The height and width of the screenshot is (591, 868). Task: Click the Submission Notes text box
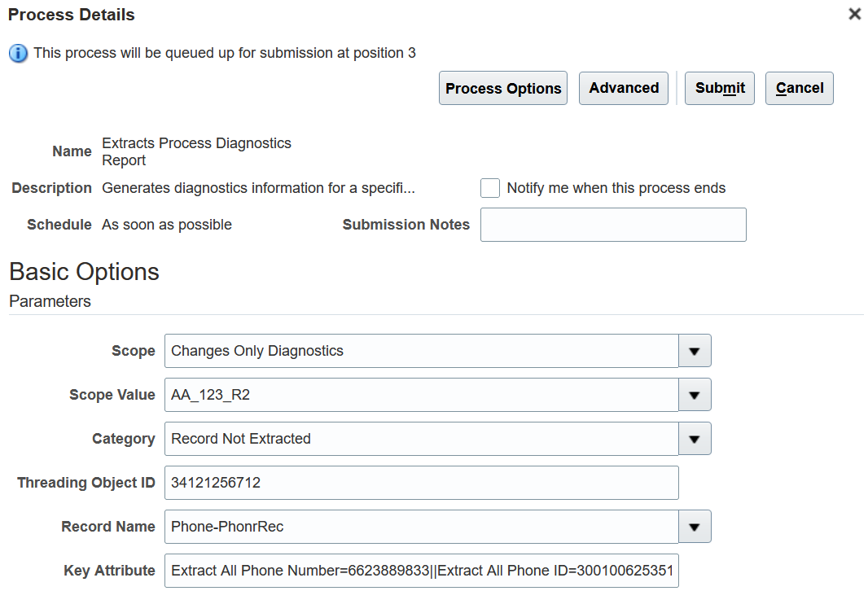613,225
